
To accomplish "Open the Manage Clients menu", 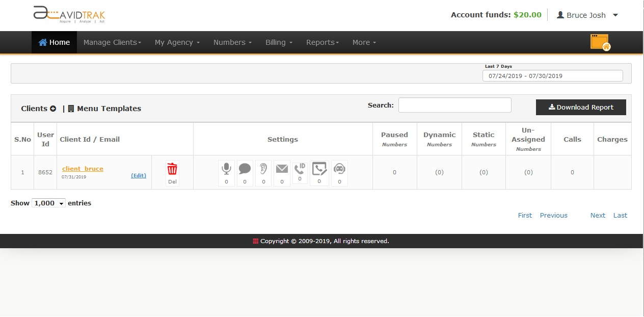I will click(112, 42).
